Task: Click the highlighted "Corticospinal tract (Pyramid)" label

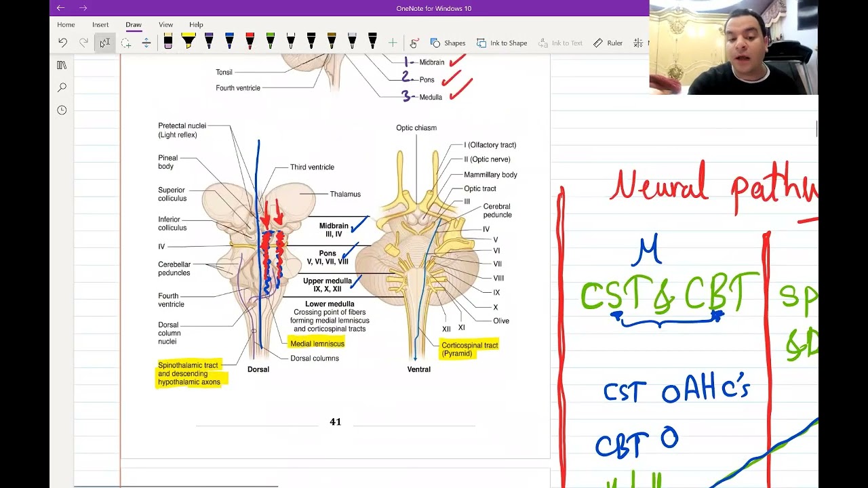Action: click(x=469, y=349)
